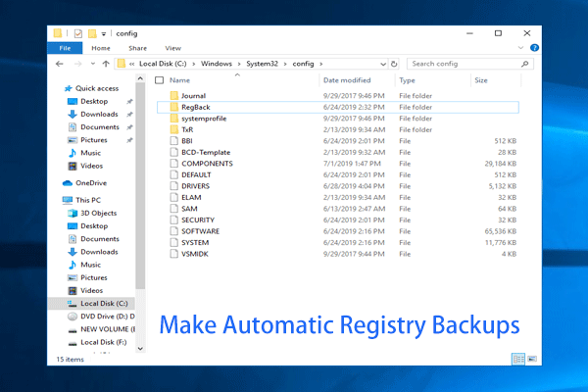Click System32 in the address breadcrumb

[x=262, y=64]
